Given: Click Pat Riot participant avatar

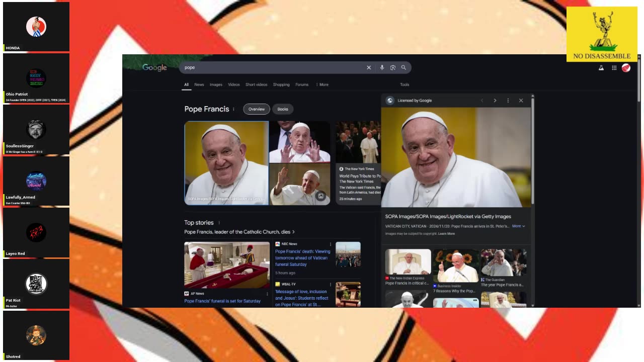Looking at the screenshot, I should click(36, 284).
